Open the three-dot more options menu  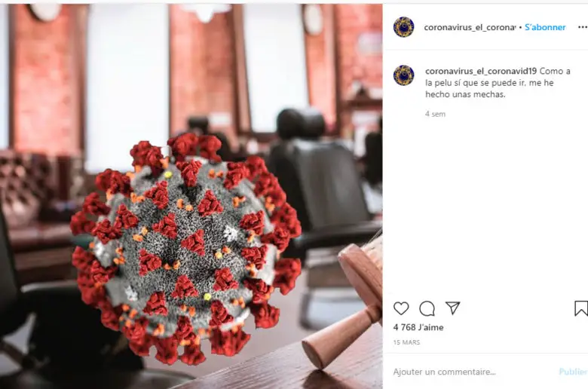583,27
